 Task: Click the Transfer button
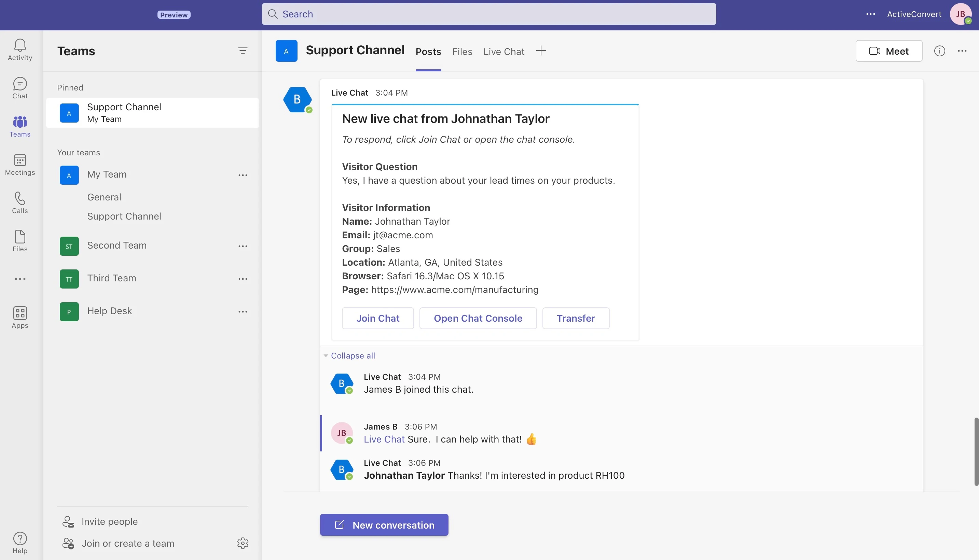pyautogui.click(x=576, y=318)
